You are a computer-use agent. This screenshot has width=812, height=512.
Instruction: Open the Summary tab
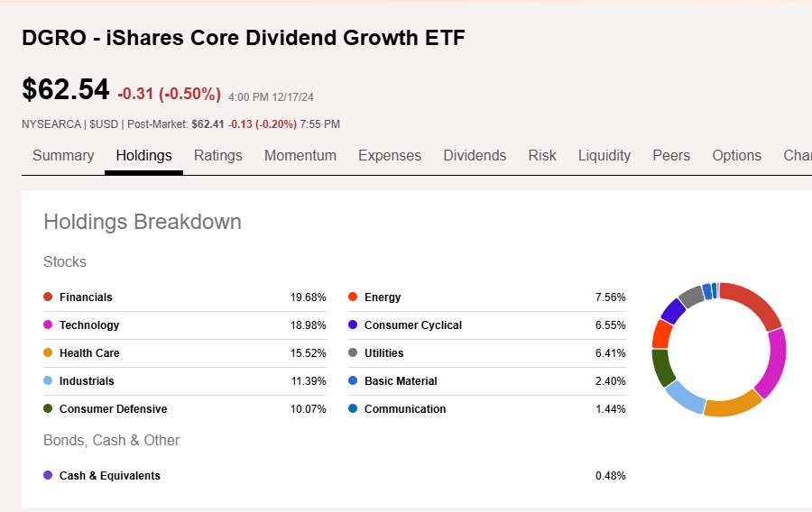[63, 155]
